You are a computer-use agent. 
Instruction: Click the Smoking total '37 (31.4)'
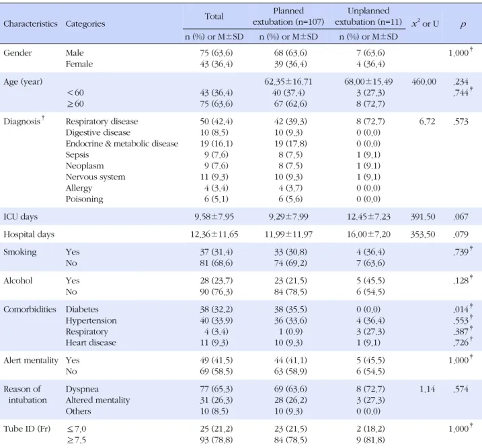216,252
